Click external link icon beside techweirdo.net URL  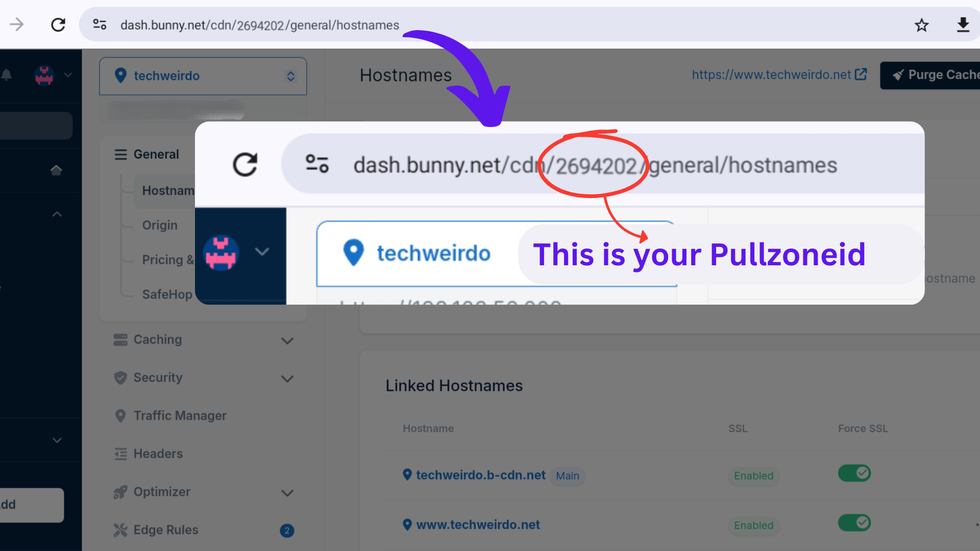(x=861, y=74)
